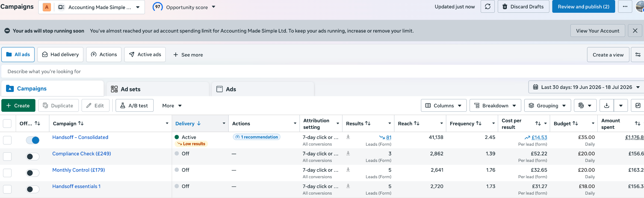
Task: Open the Handsoff – Consolidated campaign link
Action: (80, 137)
